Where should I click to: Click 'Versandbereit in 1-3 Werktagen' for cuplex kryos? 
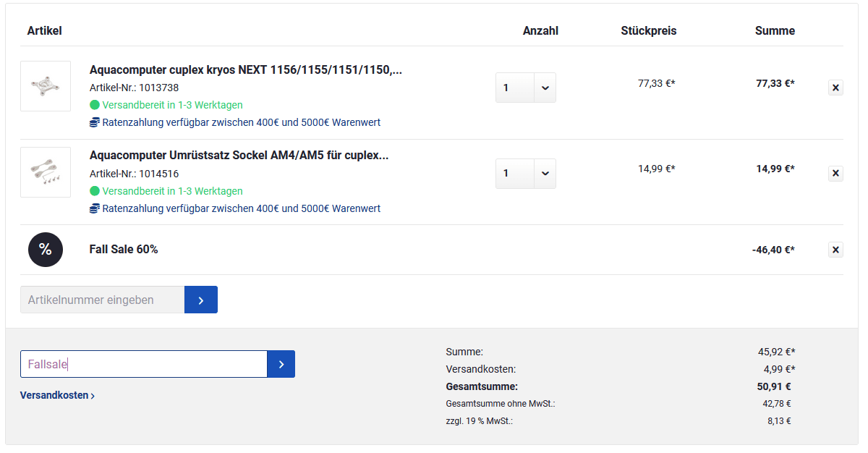tap(173, 105)
